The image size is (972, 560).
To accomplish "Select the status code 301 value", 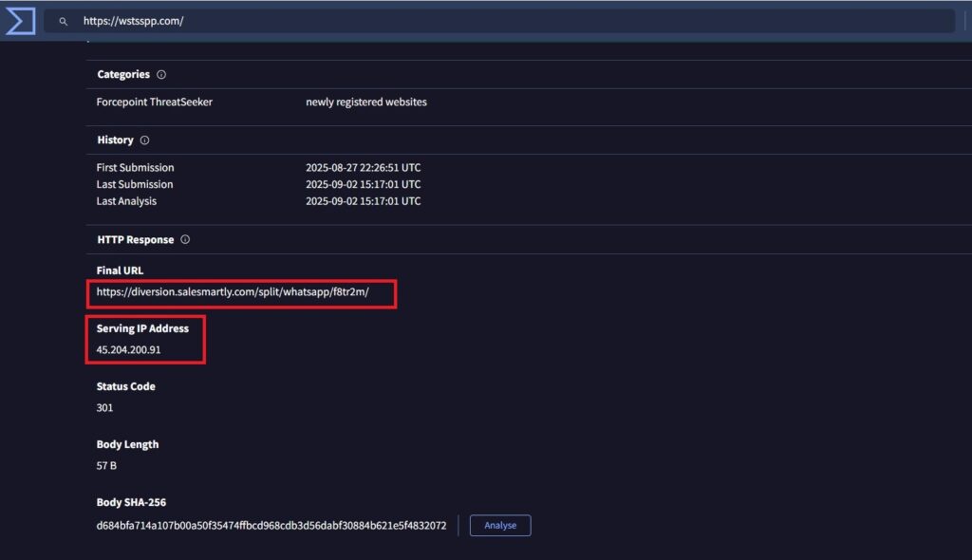I will coord(104,408).
